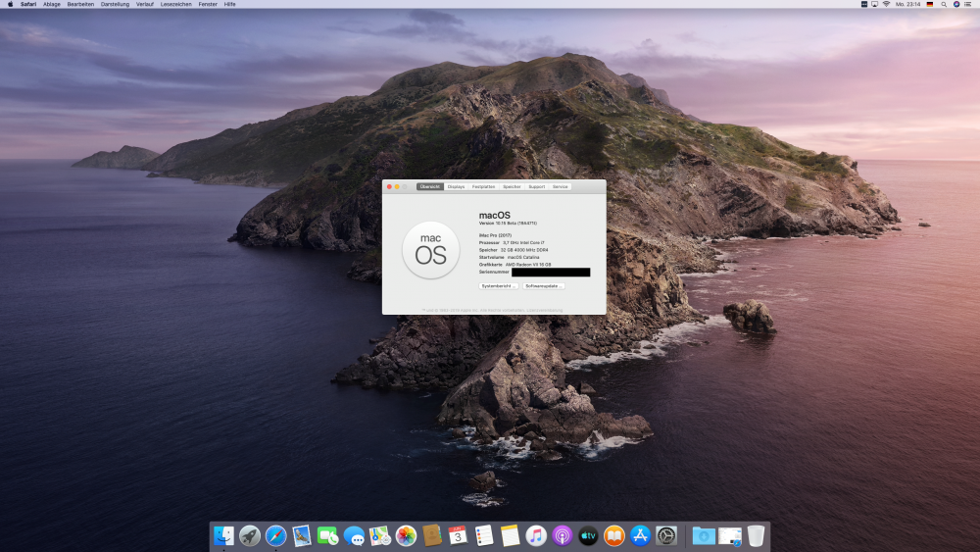Open the Verlauf menu

[145, 4]
